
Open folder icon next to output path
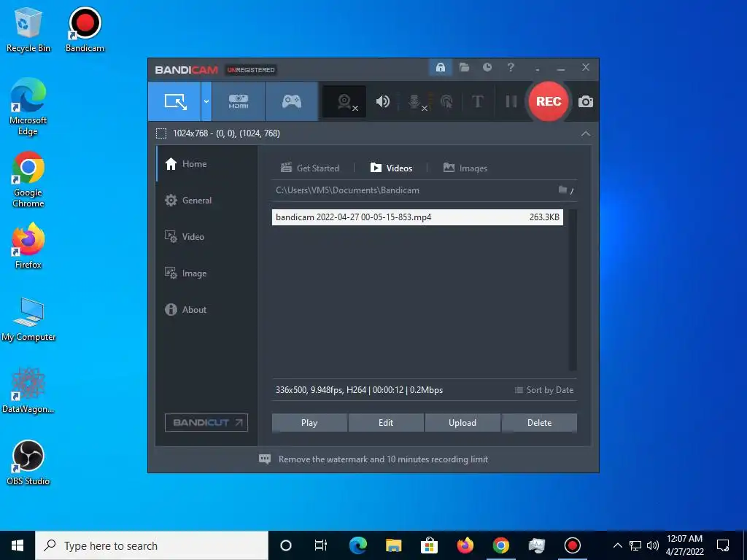[x=562, y=190]
